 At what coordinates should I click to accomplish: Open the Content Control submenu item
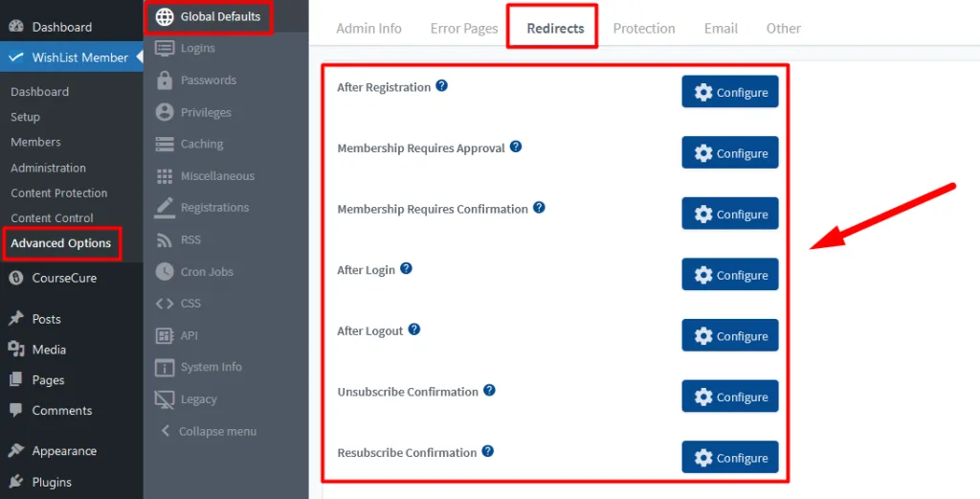[x=52, y=217]
